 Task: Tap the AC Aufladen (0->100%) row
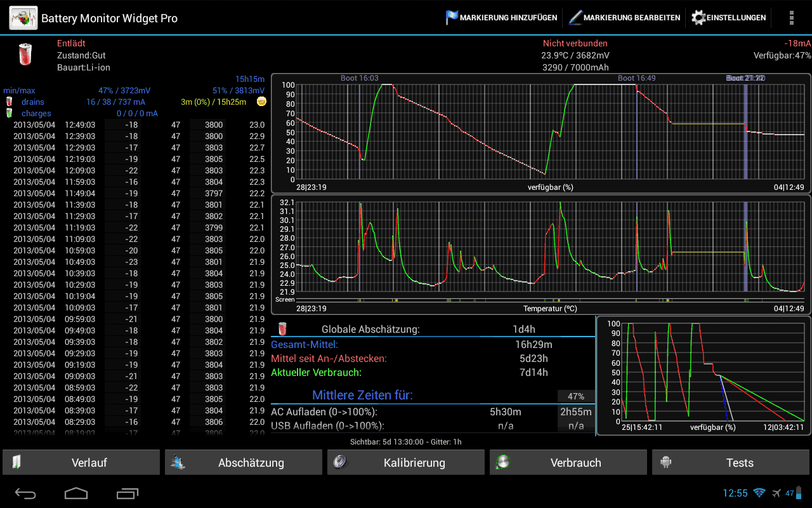[x=433, y=411]
